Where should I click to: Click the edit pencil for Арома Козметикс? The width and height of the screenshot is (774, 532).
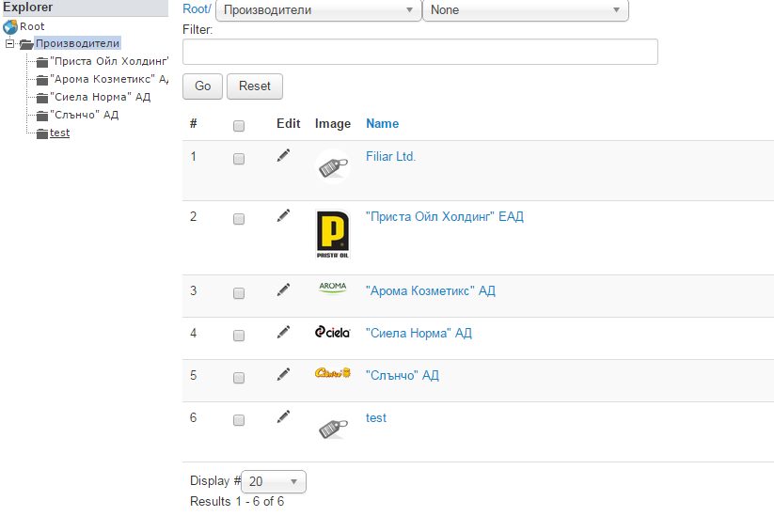point(283,289)
